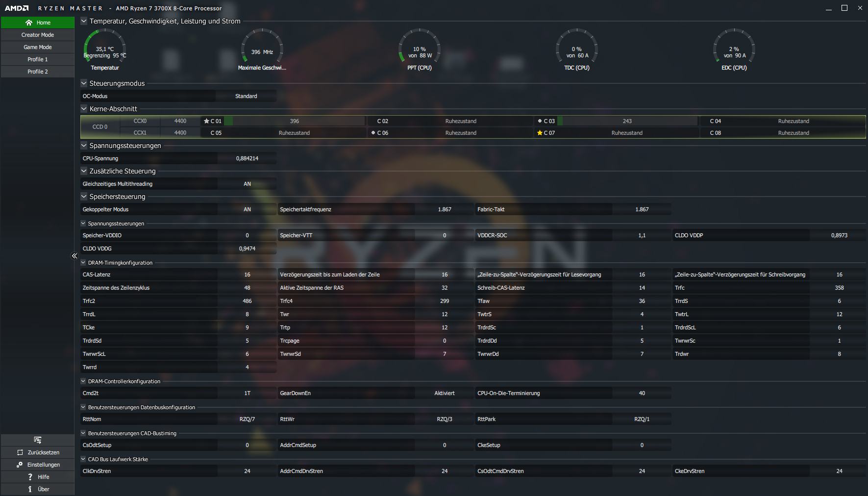Collapse Temperatur, Geschwindigkeit, Leistung und Strom section
Screen dimensions: 868x496
coord(84,21)
